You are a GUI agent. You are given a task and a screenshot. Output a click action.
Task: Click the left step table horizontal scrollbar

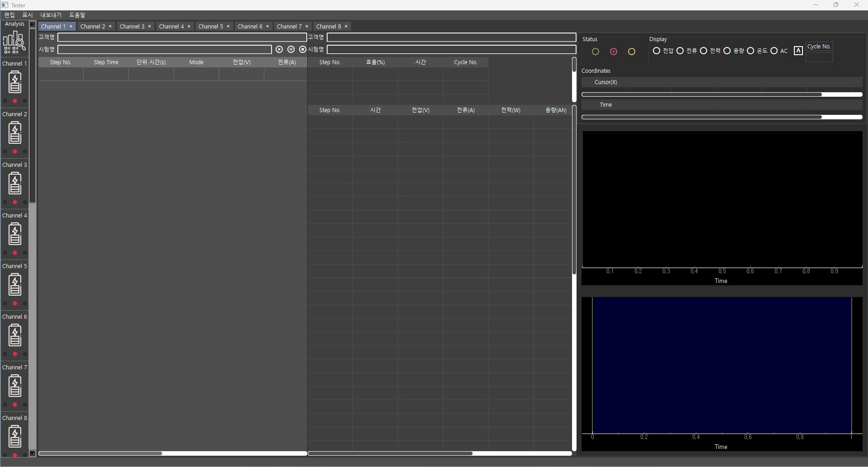173,453
